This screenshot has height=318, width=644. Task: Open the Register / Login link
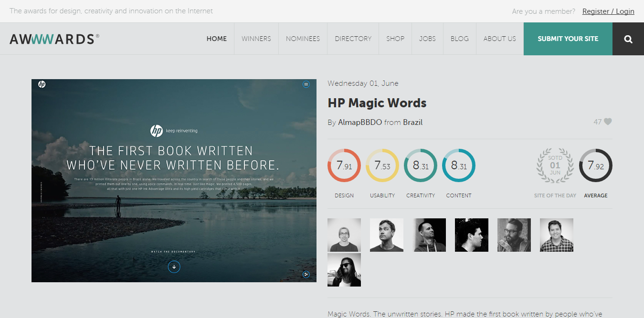(608, 11)
